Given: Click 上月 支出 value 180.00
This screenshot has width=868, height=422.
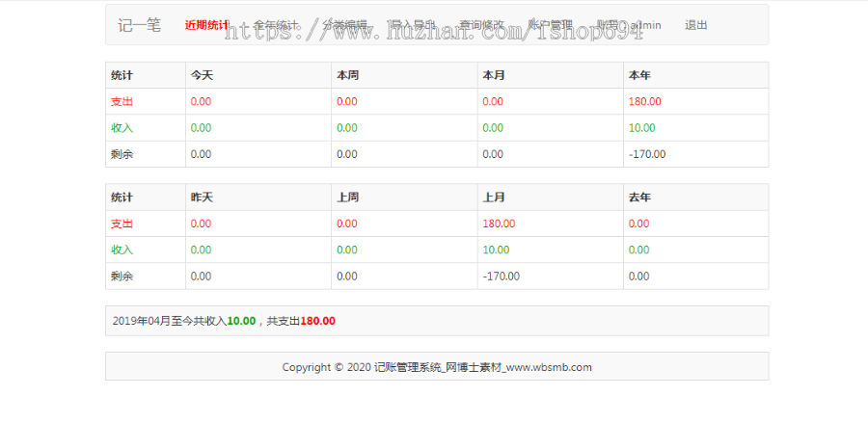Looking at the screenshot, I should click(x=499, y=224).
